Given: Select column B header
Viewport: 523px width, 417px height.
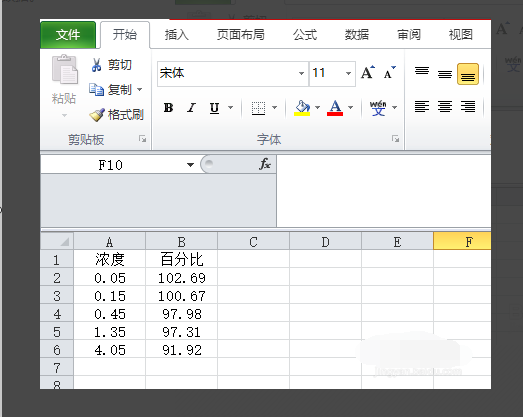Looking at the screenshot, I should [181, 241].
